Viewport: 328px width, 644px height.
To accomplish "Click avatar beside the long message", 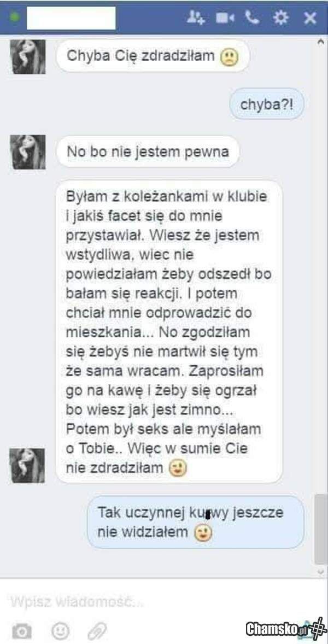I will tap(27, 465).
